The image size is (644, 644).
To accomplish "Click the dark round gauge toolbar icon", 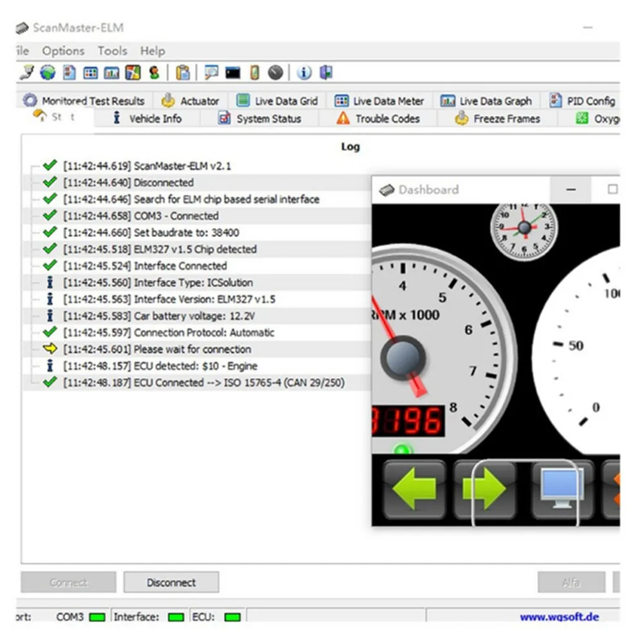I will click(276, 73).
